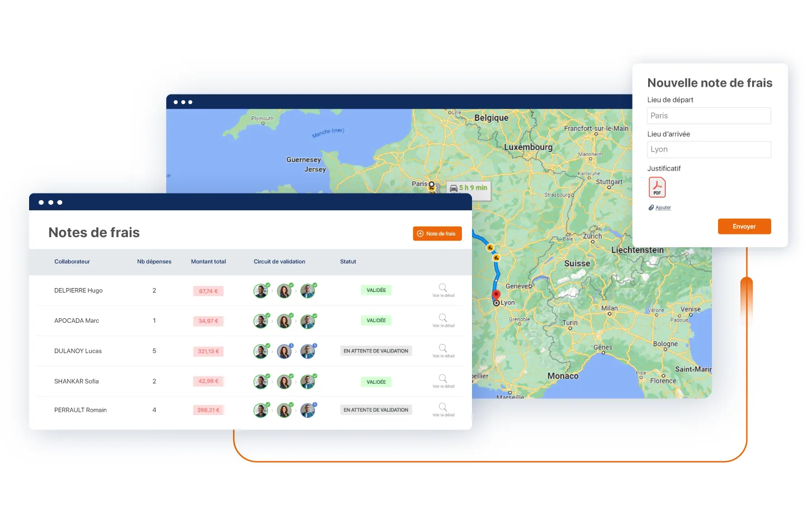
Task: Select the 266,21 € amount
Action: [x=209, y=410]
